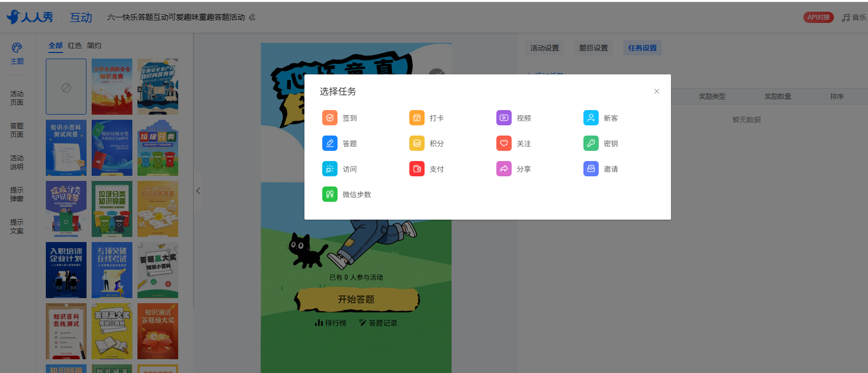Choose the 邀请 invite task icon
Viewport: 868px width, 373px height.
click(591, 169)
